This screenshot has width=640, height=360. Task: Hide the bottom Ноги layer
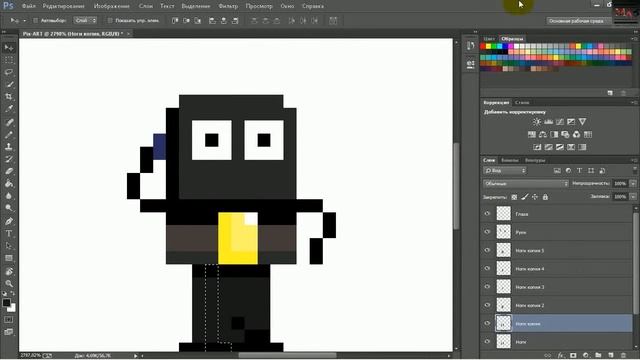[487, 342]
